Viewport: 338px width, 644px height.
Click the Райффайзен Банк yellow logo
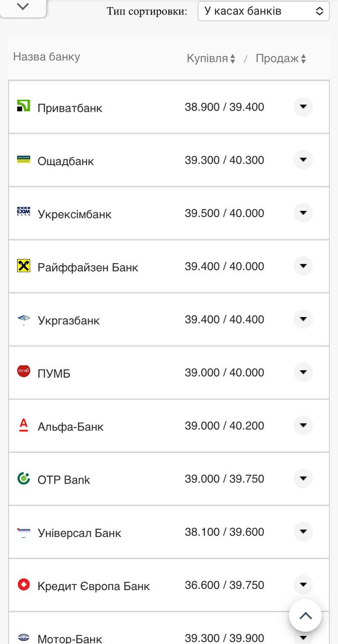24,266
